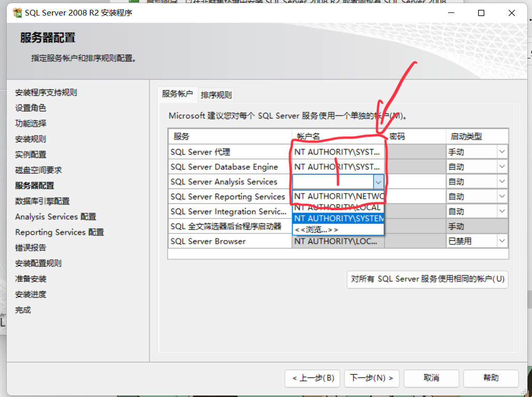Click 磁盘空间要求 step in sidebar

38,170
